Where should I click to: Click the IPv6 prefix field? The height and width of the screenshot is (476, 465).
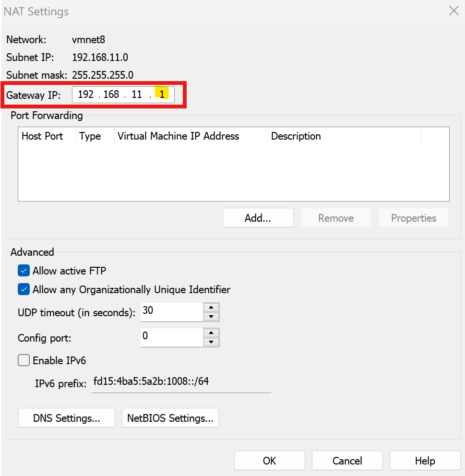[x=181, y=383]
